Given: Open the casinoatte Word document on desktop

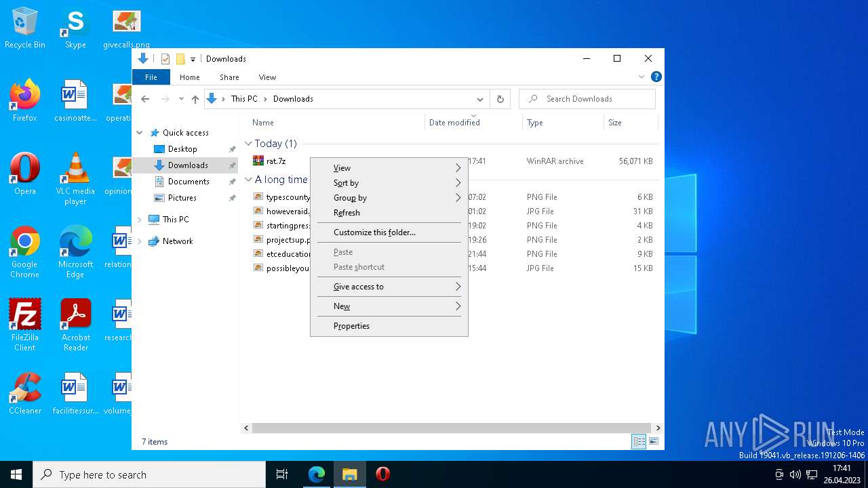Looking at the screenshot, I should [75, 102].
